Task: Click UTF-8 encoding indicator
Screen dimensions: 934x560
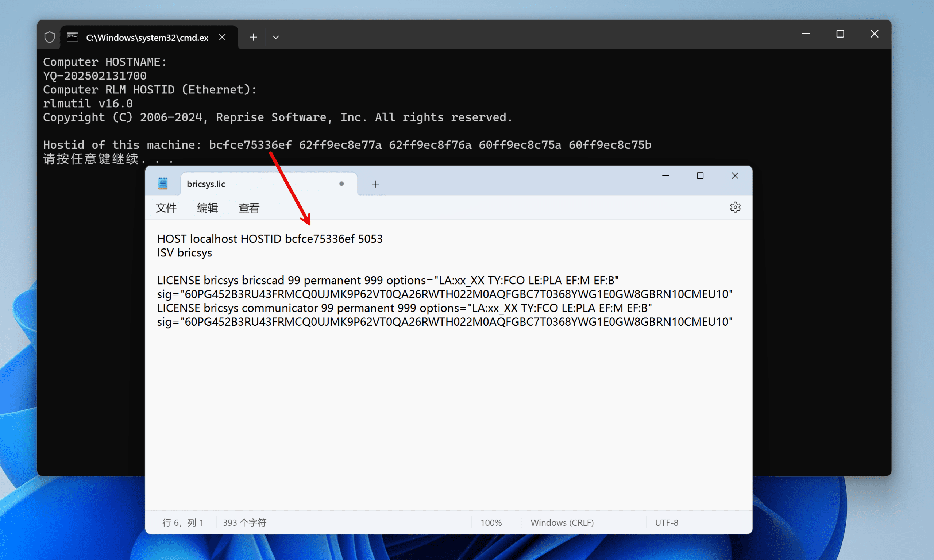Action: [x=667, y=523]
